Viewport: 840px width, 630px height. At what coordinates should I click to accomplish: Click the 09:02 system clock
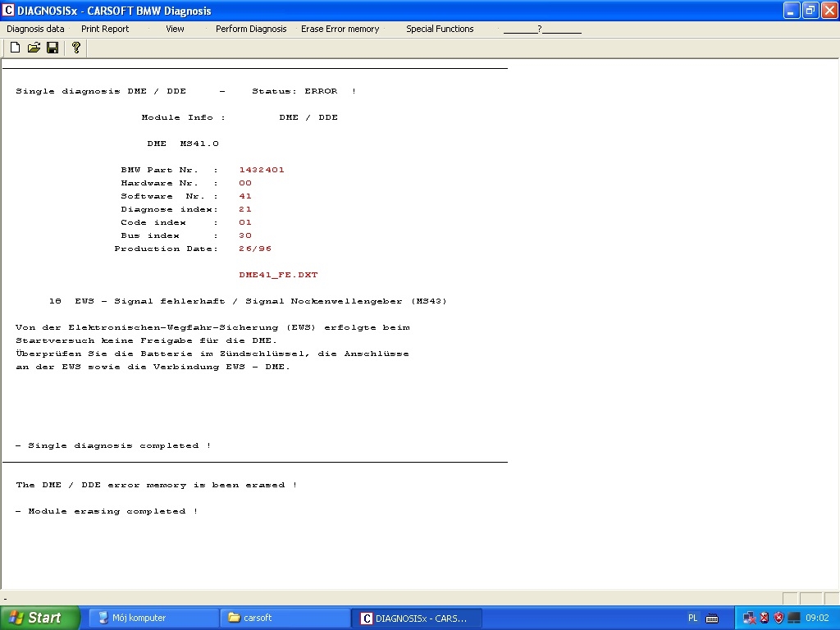click(817, 619)
